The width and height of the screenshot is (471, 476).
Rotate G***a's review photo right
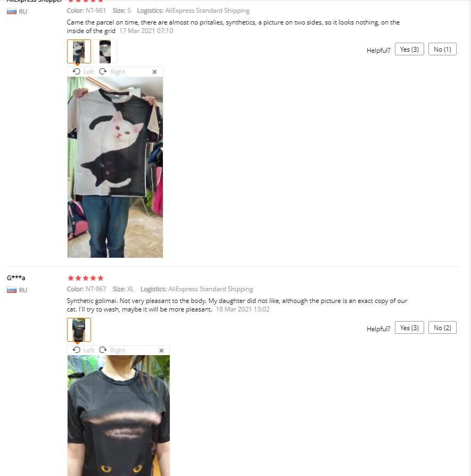[x=112, y=350]
